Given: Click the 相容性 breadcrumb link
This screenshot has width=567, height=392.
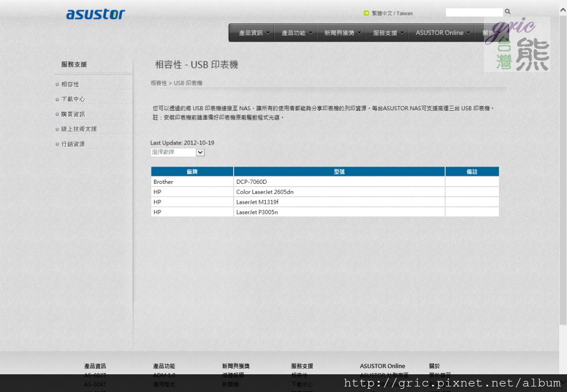Looking at the screenshot, I should (x=158, y=83).
